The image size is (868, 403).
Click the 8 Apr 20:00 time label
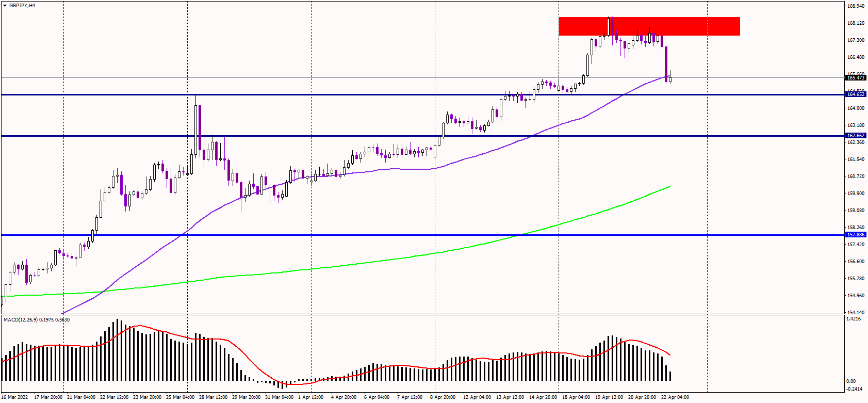[x=443, y=397]
